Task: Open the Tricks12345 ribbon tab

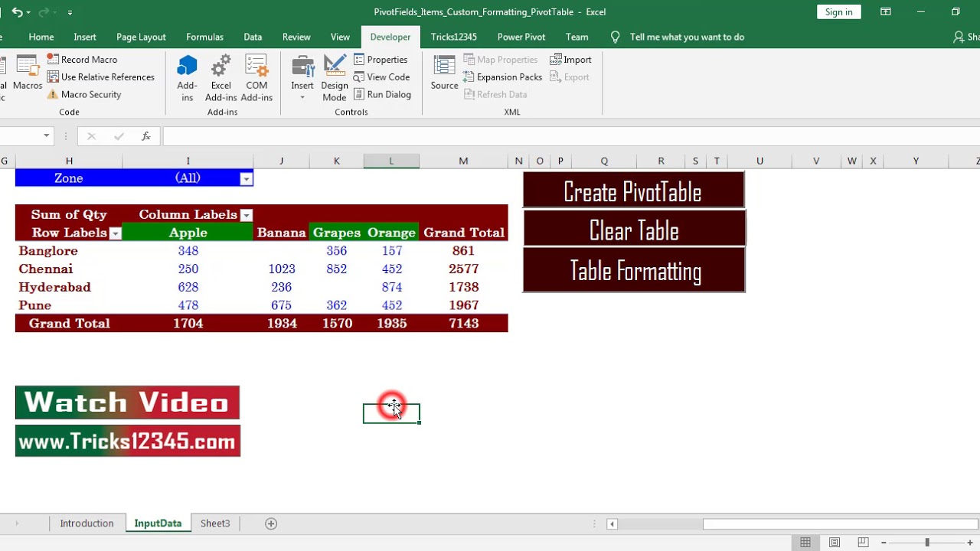Action: pyautogui.click(x=453, y=37)
